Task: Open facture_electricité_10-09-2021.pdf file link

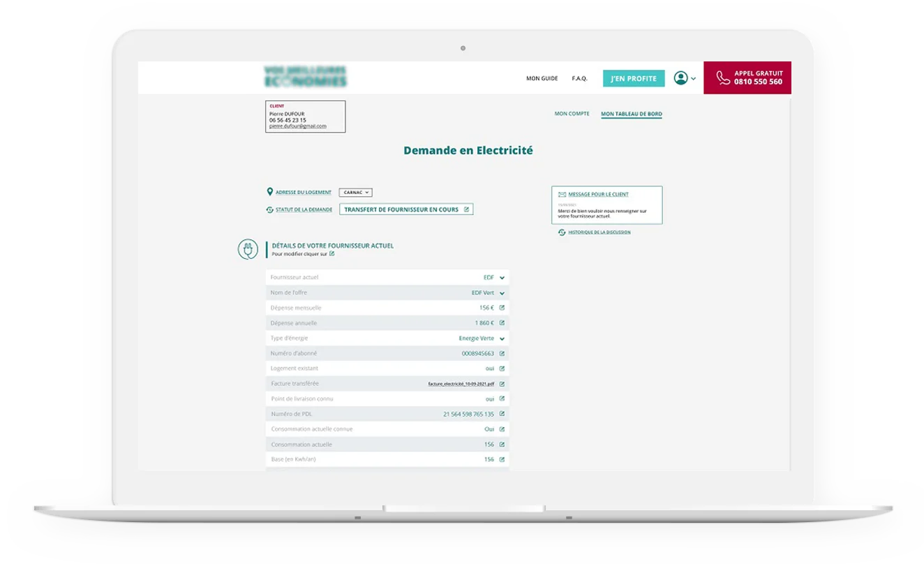Action: pyautogui.click(x=461, y=384)
